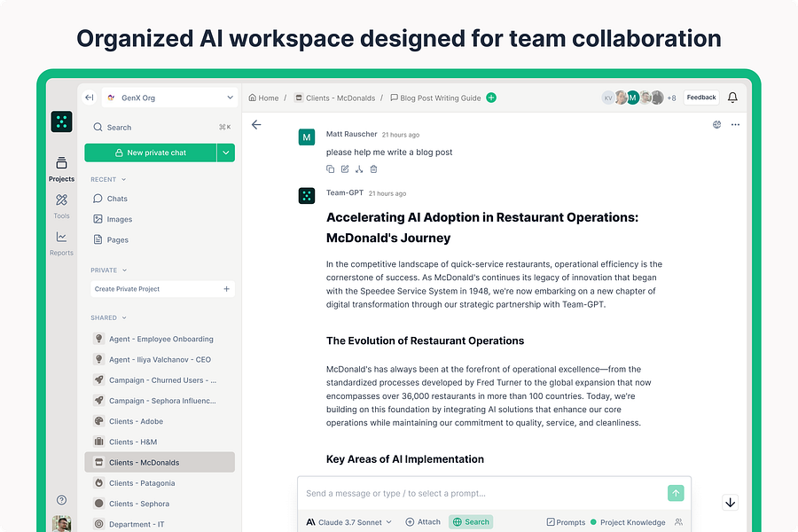This screenshot has width=798, height=532.
Task: Collapse the RECENT section
Action: coord(108,180)
